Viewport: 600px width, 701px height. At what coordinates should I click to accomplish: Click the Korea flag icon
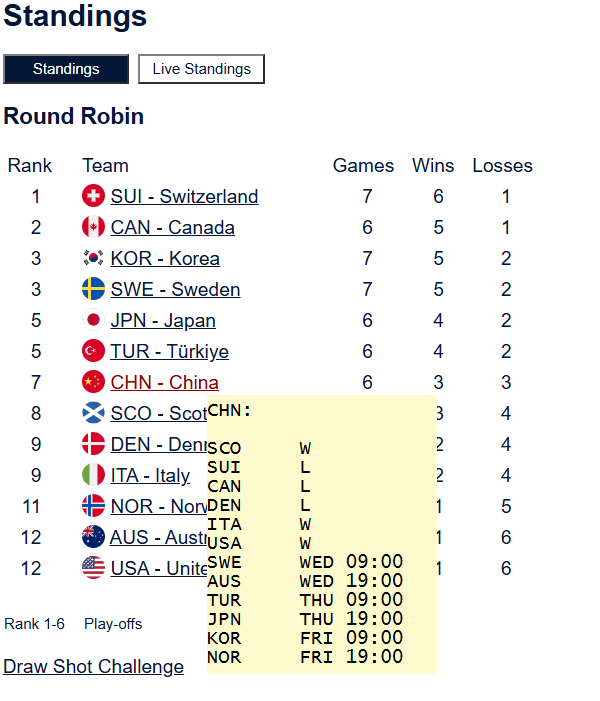(x=93, y=258)
